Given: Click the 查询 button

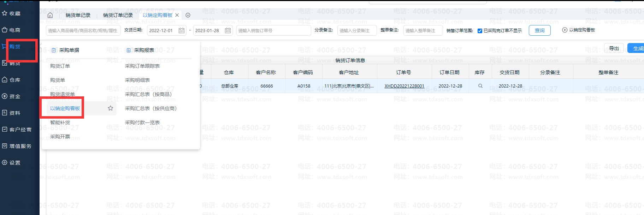Looking at the screenshot, I should 540,30.
